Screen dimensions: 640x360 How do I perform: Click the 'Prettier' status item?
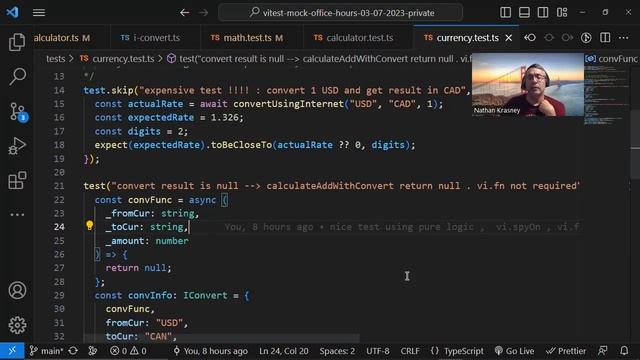[x=566, y=351]
